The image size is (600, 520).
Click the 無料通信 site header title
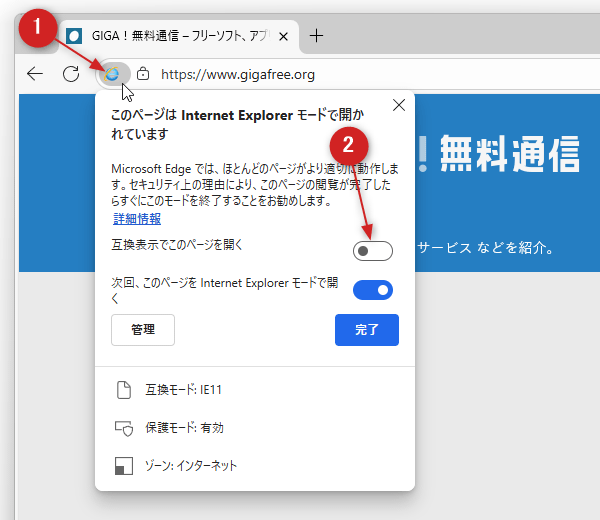pyautogui.click(x=510, y=156)
